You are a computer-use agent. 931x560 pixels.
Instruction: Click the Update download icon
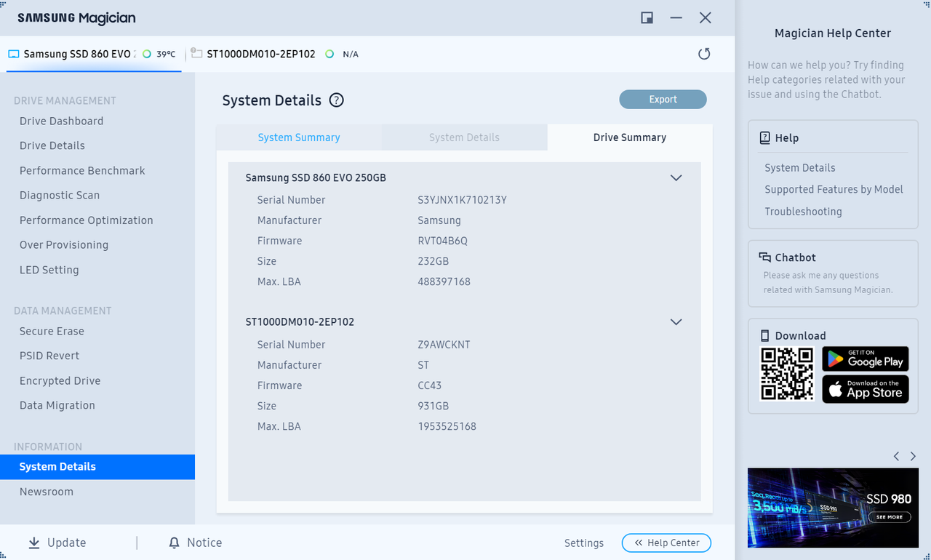pyautogui.click(x=34, y=543)
